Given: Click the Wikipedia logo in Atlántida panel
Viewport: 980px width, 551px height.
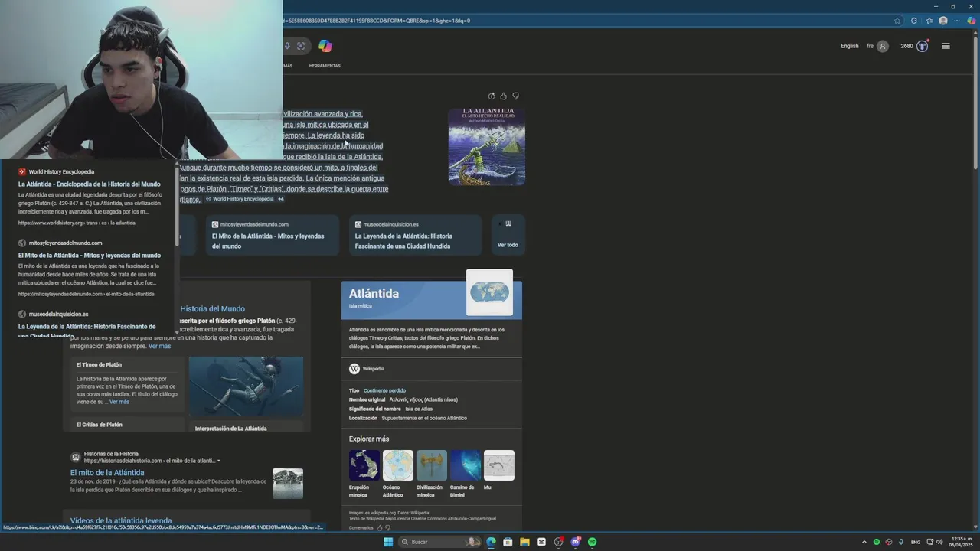Looking at the screenshot, I should [354, 369].
